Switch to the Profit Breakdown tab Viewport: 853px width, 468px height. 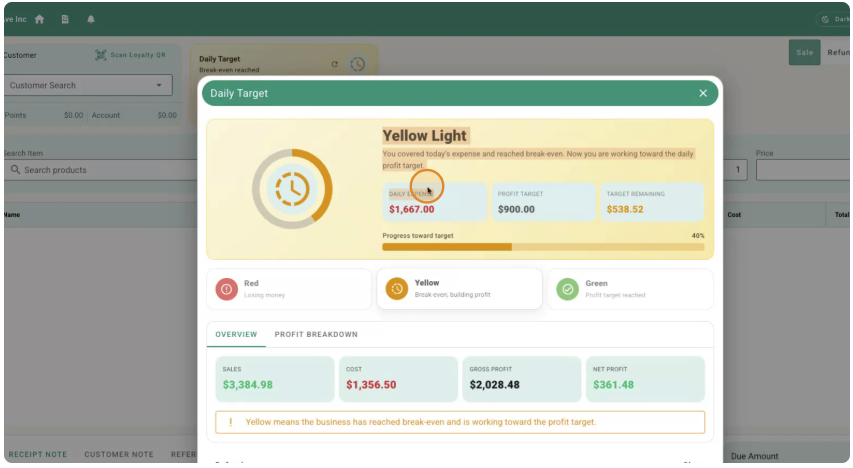tap(316, 334)
